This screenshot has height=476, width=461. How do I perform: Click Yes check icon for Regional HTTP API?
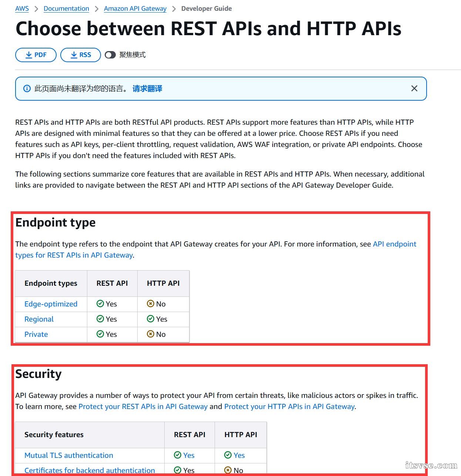click(150, 319)
